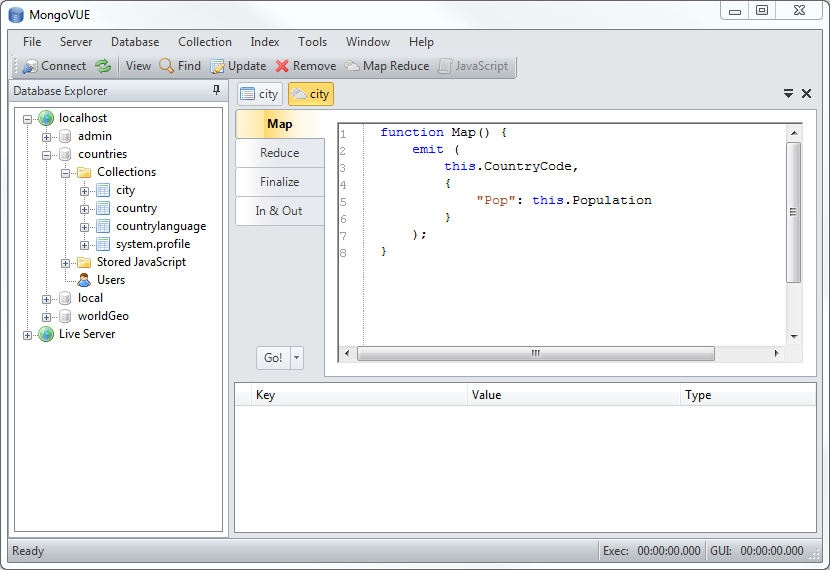The image size is (830, 570).
Task: Click the View toolbar button
Action: pos(138,66)
